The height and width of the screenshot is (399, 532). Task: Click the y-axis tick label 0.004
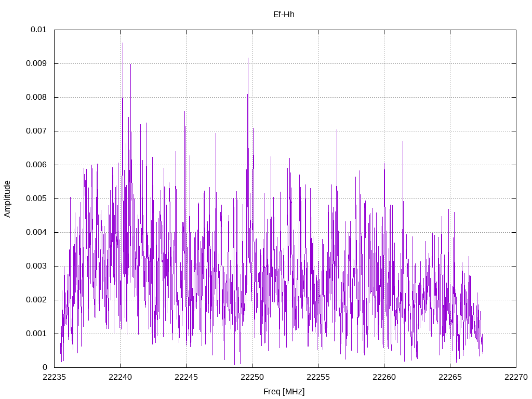click(x=36, y=232)
